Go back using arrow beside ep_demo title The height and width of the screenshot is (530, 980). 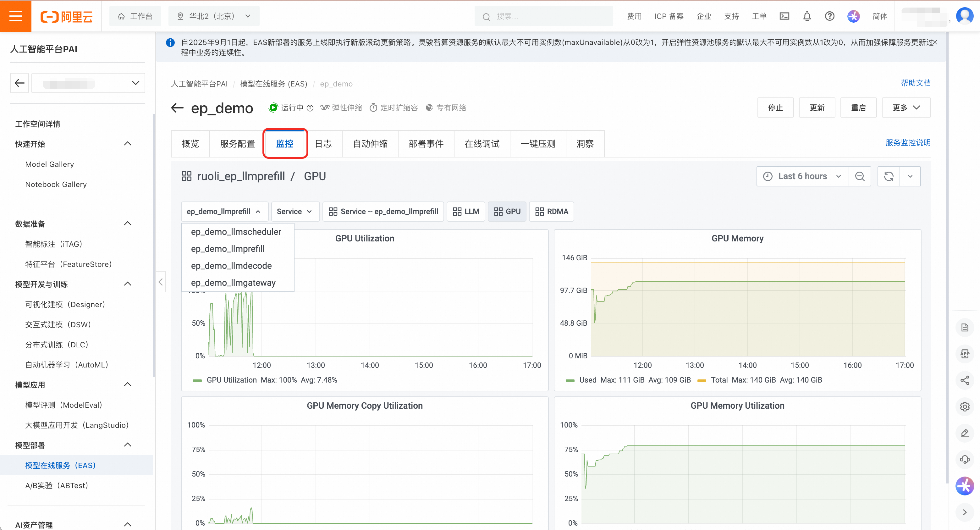[177, 108]
